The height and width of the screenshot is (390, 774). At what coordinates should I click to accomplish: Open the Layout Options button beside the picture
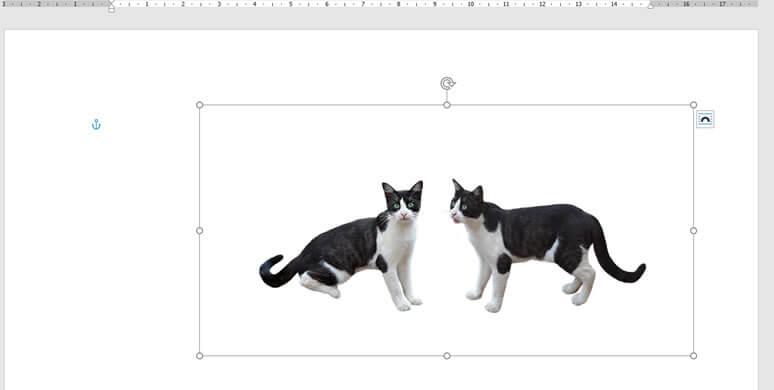(x=704, y=119)
